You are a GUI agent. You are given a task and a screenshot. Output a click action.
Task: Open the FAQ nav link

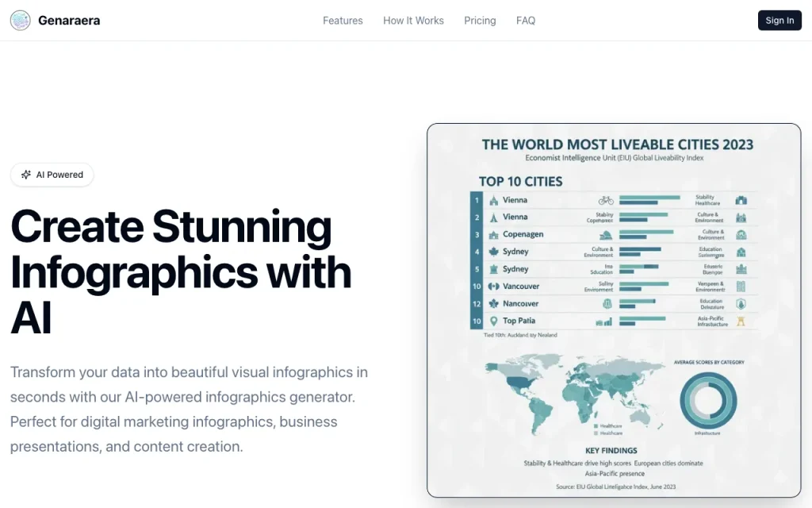(526, 20)
